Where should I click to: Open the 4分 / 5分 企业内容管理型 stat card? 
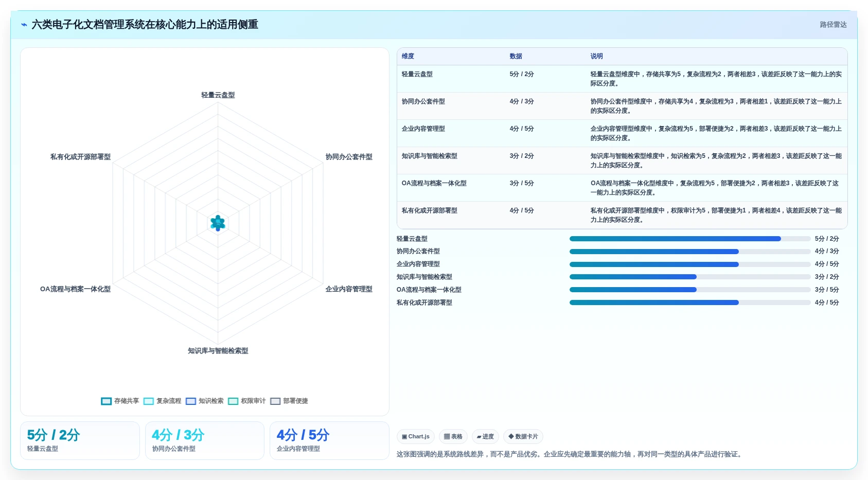[x=329, y=440]
